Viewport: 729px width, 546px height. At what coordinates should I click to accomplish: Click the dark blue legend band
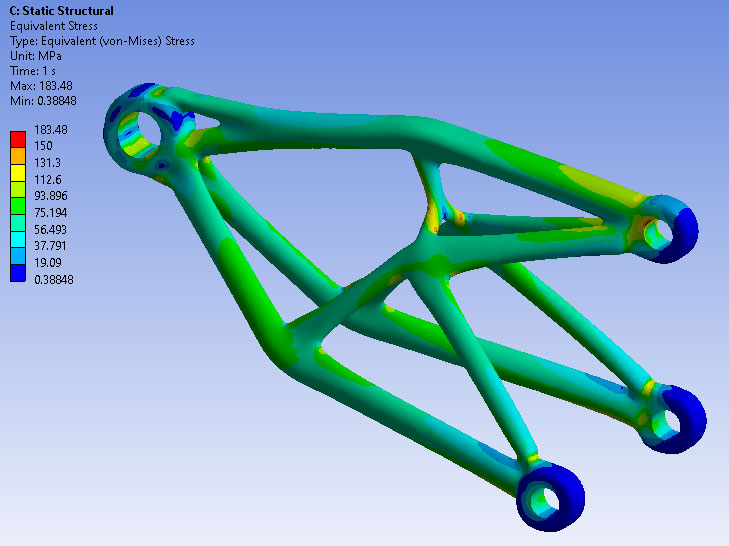pos(18,273)
